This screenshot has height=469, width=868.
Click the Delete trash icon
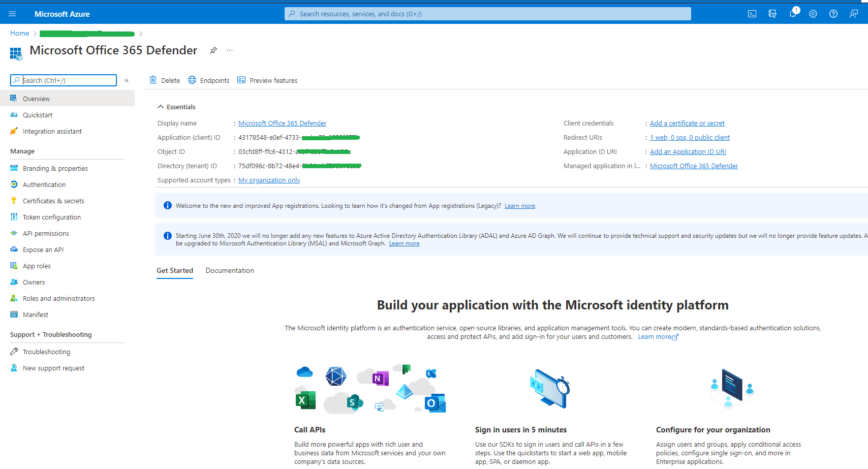click(x=153, y=80)
